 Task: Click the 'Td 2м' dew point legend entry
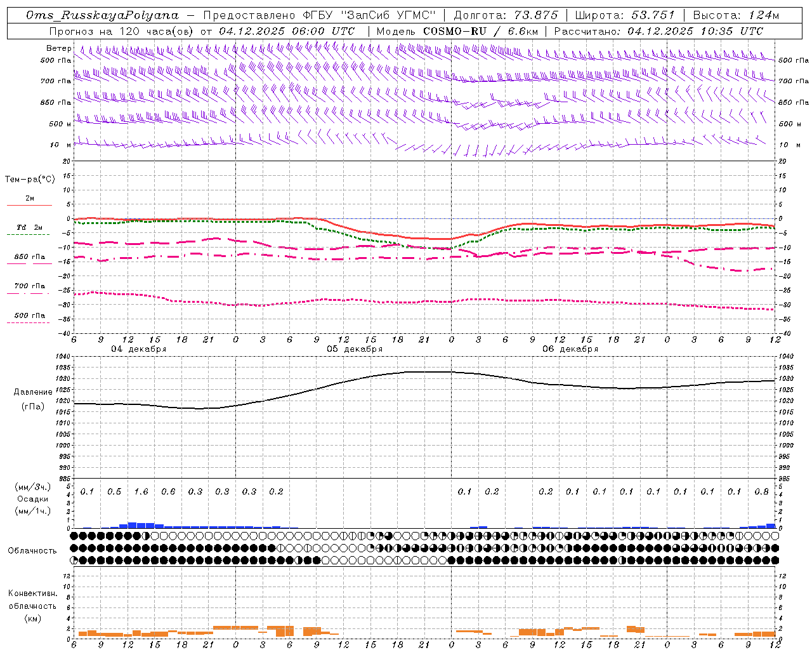click(29, 227)
